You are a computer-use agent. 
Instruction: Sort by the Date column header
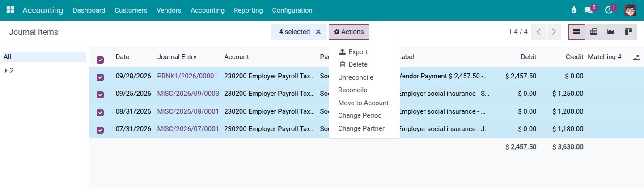123,57
